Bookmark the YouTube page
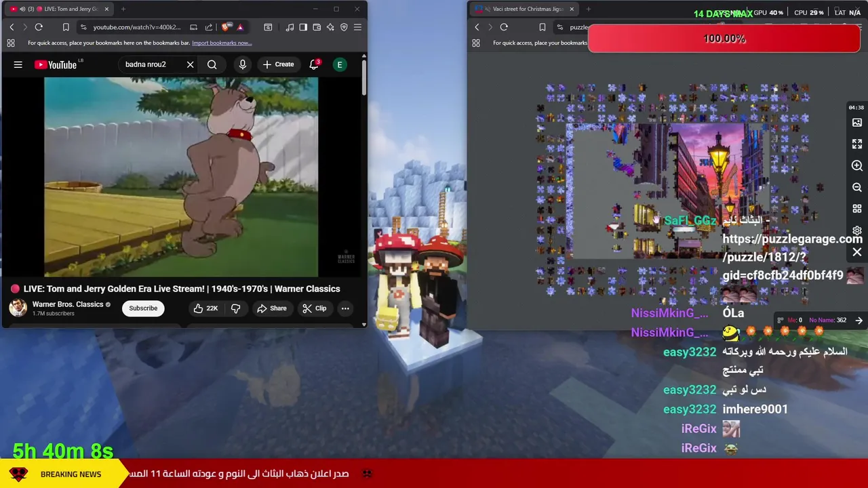Viewport: 868px width, 488px height. tap(66, 27)
